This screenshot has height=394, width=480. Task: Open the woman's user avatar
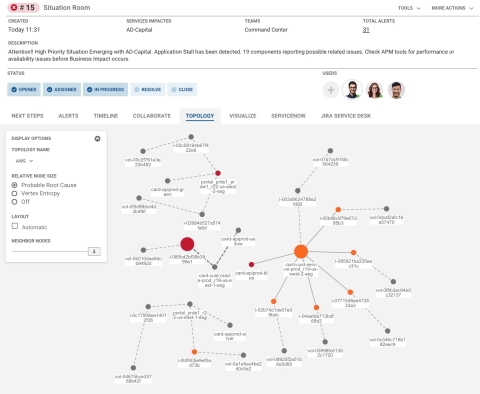[374, 90]
